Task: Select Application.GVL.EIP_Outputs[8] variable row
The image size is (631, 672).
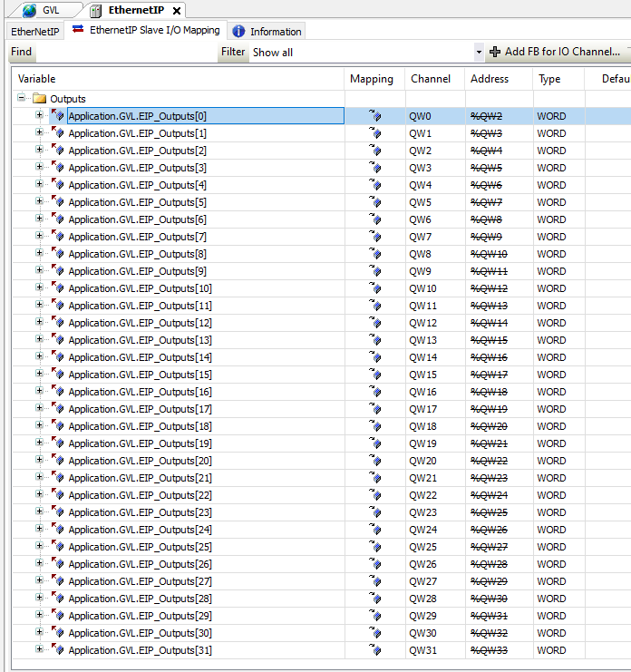Action: pyautogui.click(x=137, y=254)
